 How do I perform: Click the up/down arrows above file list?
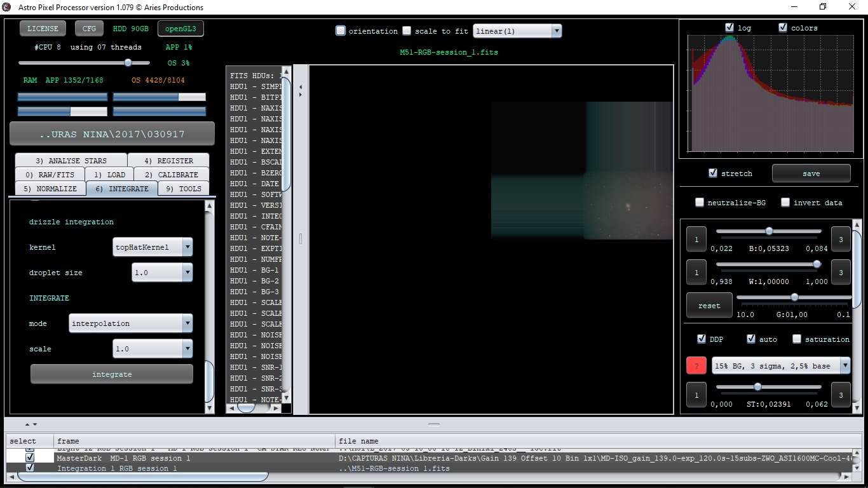click(x=31, y=424)
